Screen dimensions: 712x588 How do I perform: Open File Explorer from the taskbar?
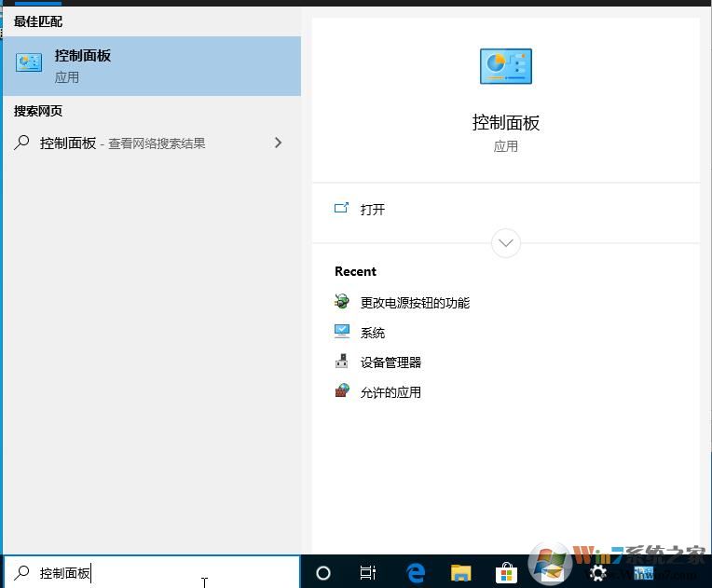pos(461,573)
